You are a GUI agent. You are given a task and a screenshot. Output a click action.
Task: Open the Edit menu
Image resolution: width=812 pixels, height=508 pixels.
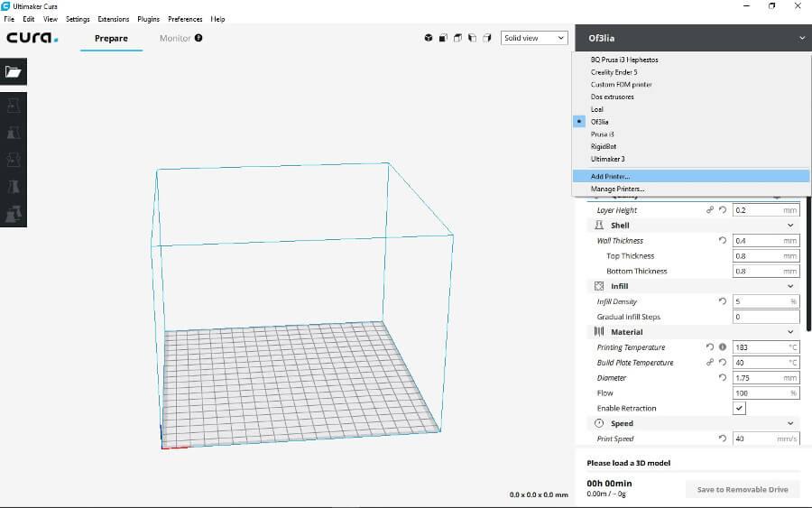(29, 19)
